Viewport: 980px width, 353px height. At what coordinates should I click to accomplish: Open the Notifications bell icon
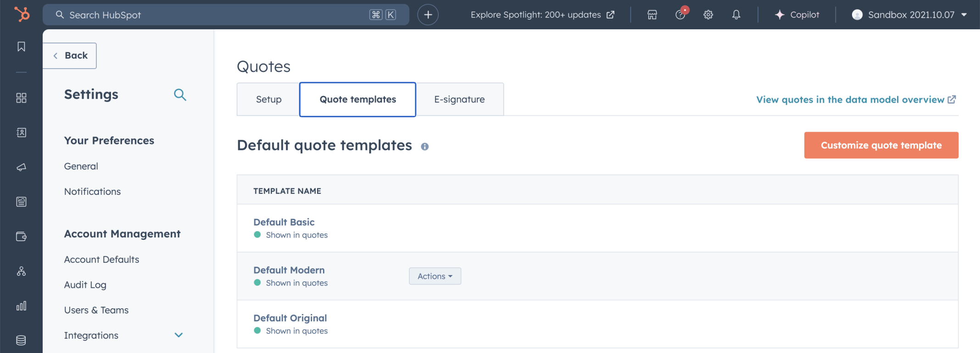pos(736,15)
